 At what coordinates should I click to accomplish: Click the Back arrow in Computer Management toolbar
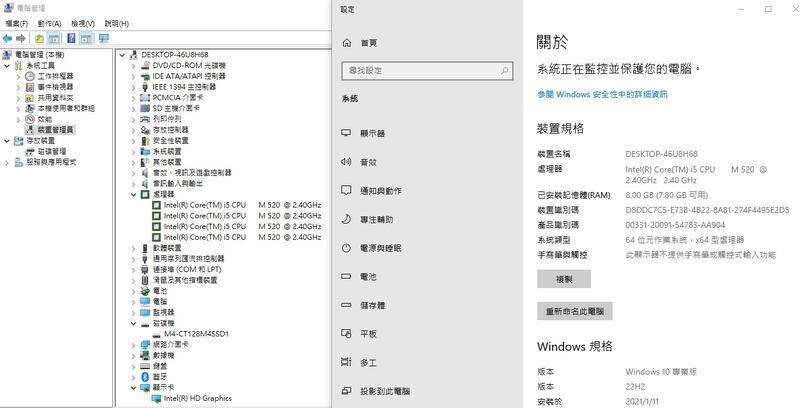7,39
